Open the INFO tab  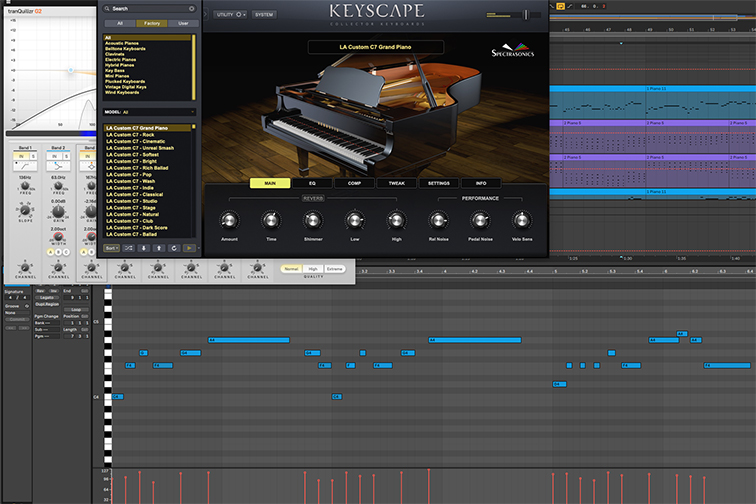tap(481, 183)
